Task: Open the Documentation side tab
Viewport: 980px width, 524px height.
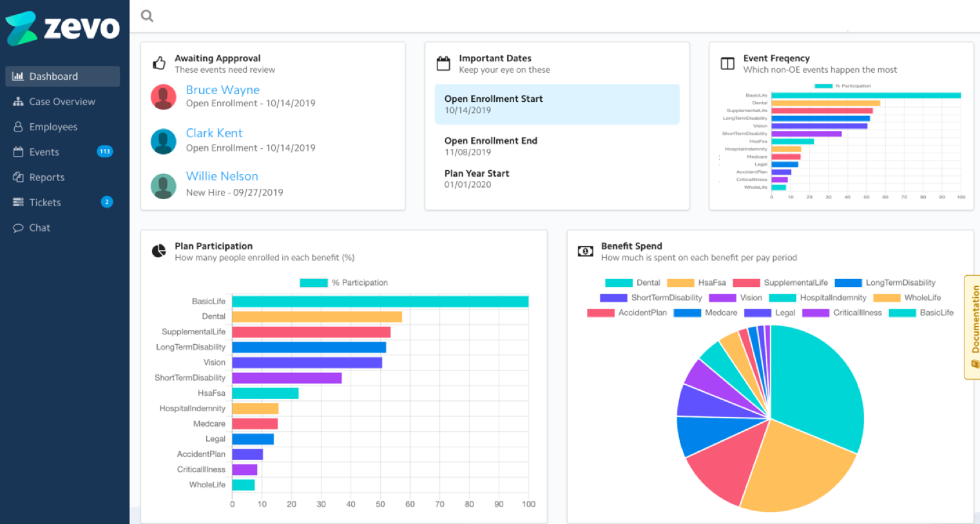Action: pos(972,327)
